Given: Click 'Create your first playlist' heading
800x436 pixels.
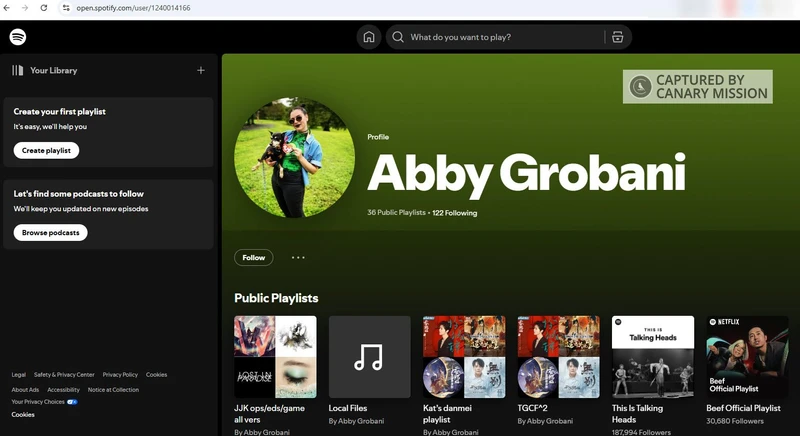Looking at the screenshot, I should [60, 112].
